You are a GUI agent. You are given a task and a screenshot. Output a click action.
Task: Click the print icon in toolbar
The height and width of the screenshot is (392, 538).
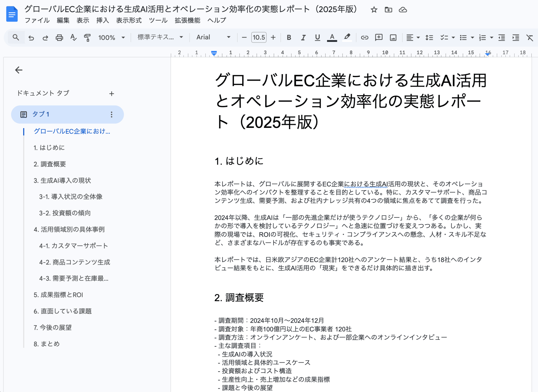(59, 38)
